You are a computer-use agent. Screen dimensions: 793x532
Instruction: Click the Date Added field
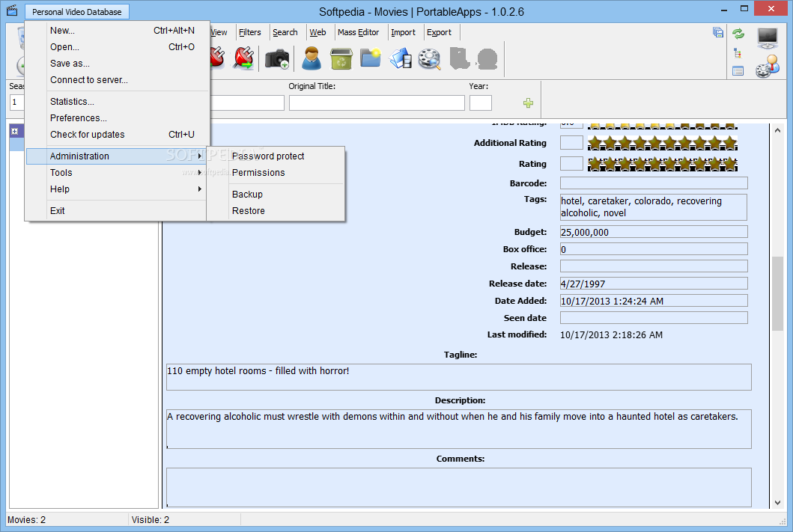point(654,301)
